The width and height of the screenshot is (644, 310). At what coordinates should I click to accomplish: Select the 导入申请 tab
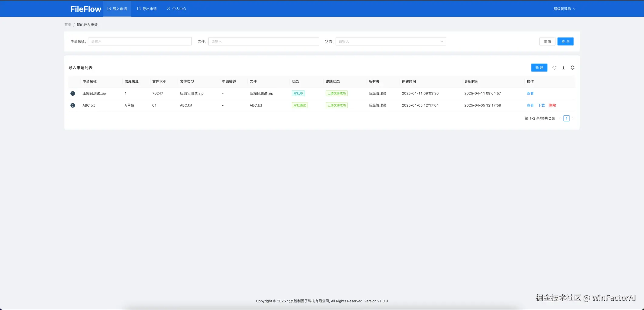[117, 9]
